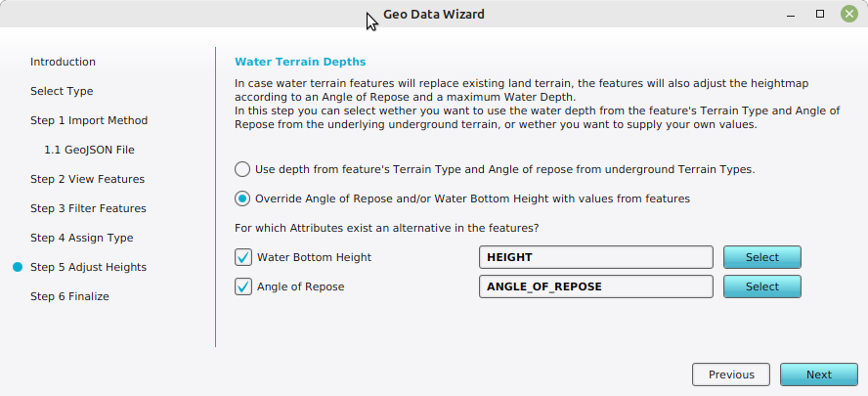Open Step 4 Assign Type
This screenshot has height=396, width=868.
(81, 238)
